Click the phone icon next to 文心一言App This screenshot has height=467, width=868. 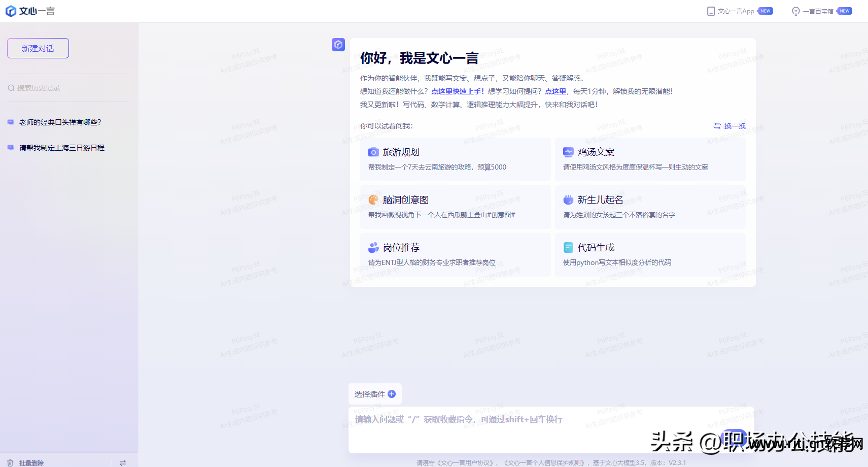pos(711,11)
